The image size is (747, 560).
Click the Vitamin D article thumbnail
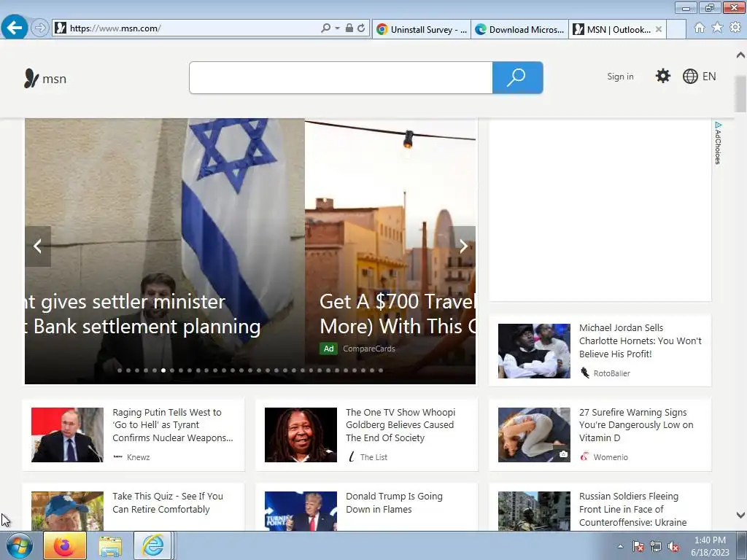[x=534, y=435]
